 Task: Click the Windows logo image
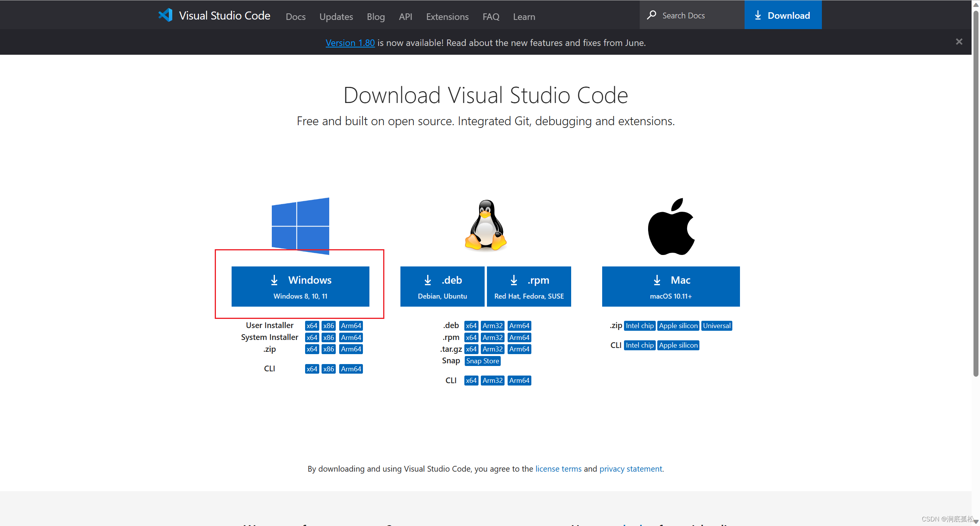(301, 226)
